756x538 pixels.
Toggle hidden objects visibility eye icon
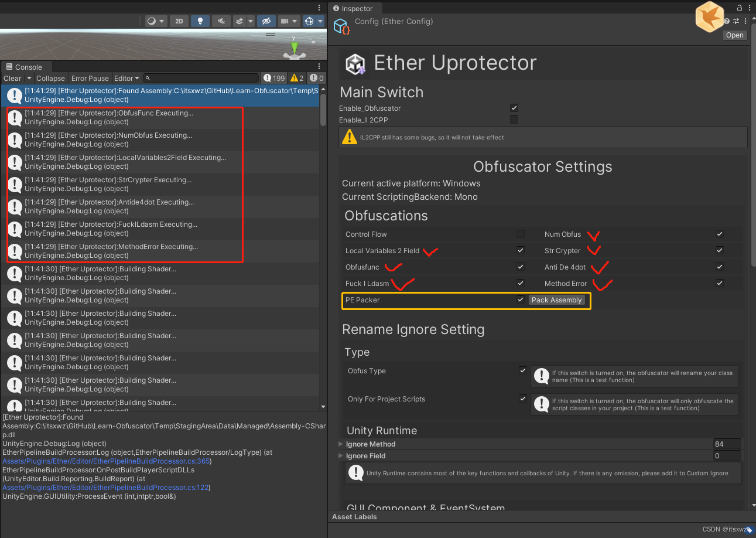(x=266, y=21)
